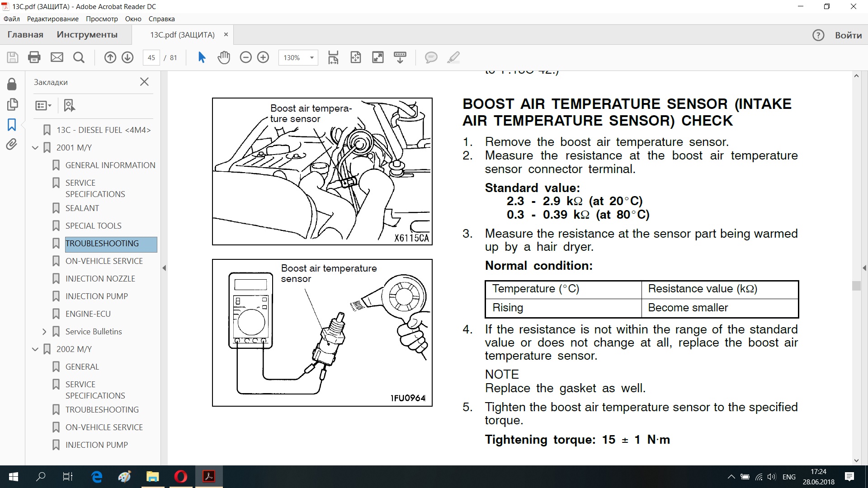Click the Add comment speech bubble icon
The width and height of the screenshot is (868, 488).
click(431, 57)
